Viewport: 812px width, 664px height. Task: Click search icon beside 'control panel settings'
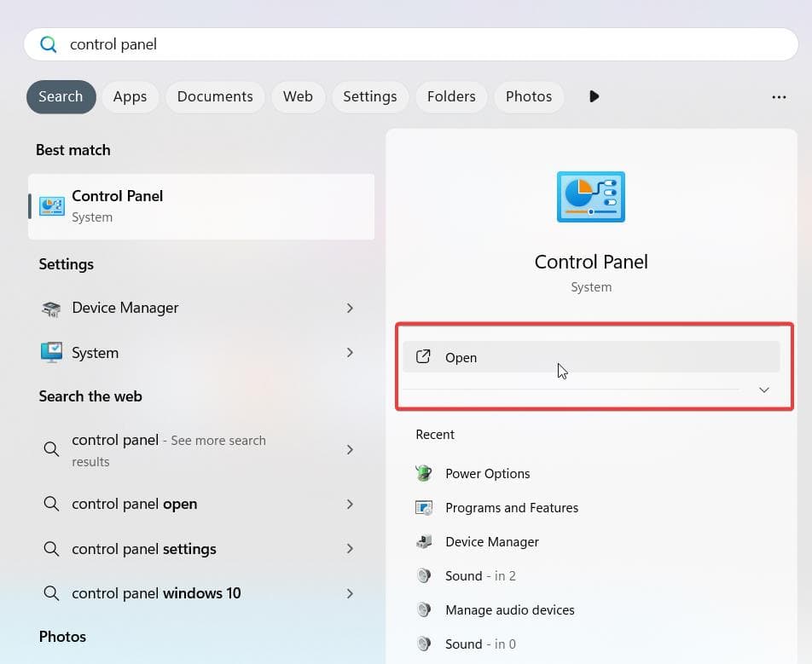pos(51,549)
